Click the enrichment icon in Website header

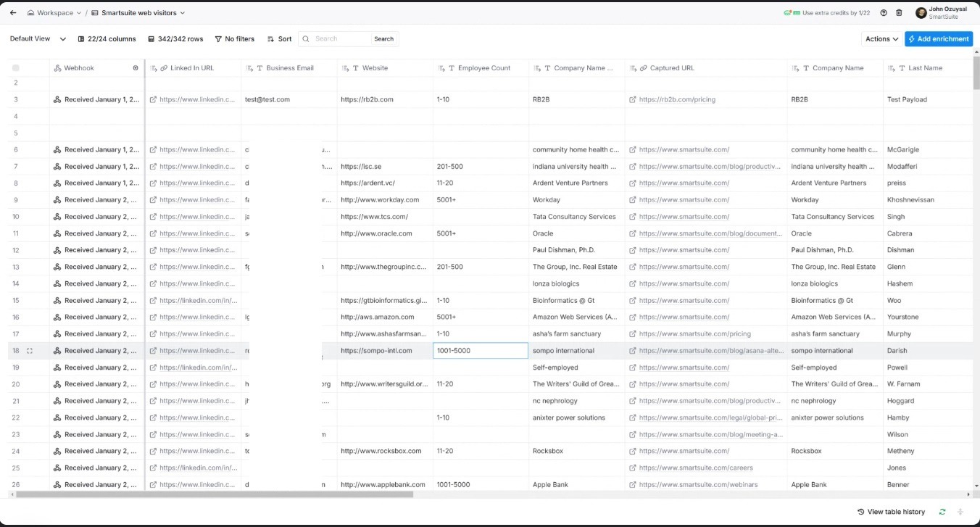point(345,68)
